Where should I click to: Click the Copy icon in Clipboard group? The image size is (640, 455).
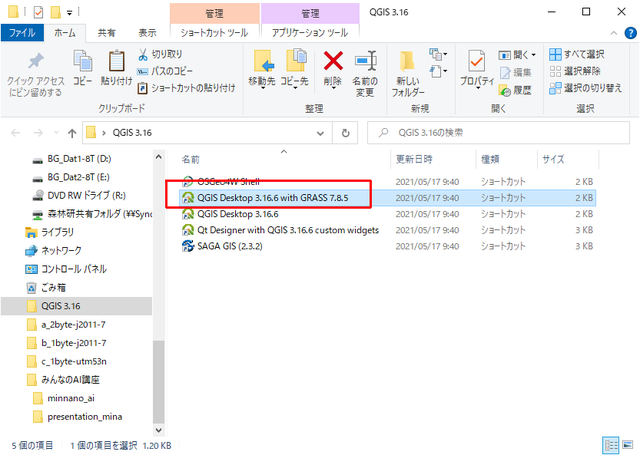click(83, 68)
